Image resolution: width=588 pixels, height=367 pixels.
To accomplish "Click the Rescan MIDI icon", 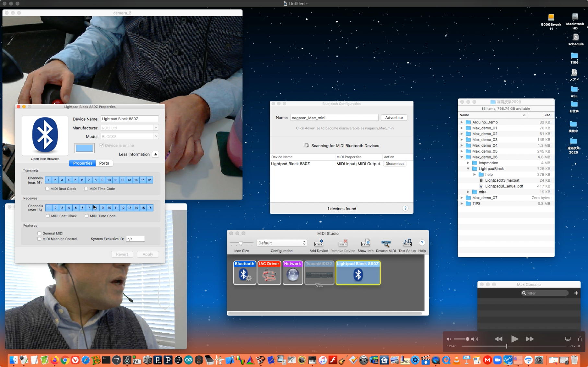I will pyautogui.click(x=386, y=243).
